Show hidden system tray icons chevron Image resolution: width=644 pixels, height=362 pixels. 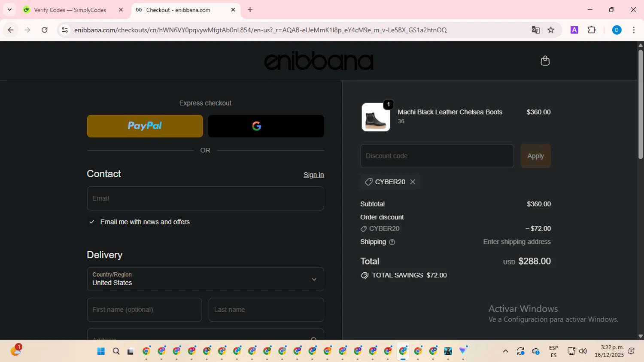click(x=505, y=351)
